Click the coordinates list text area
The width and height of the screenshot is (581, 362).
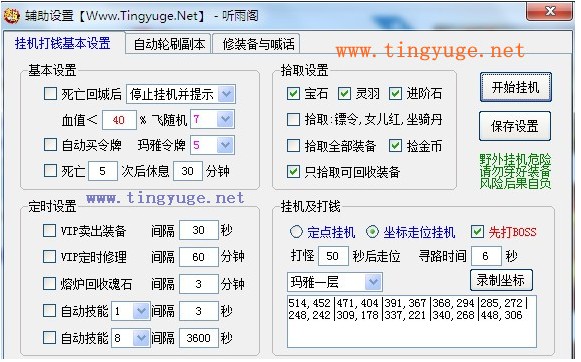(412, 321)
